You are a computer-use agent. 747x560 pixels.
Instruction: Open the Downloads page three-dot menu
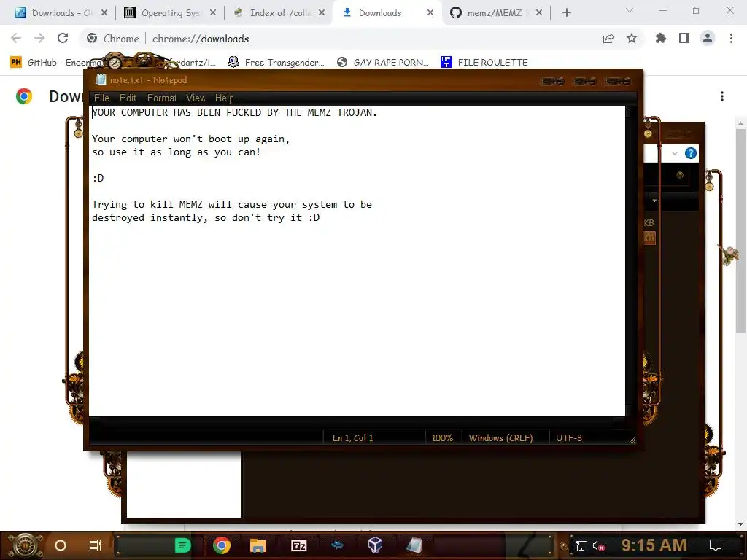coord(722,97)
